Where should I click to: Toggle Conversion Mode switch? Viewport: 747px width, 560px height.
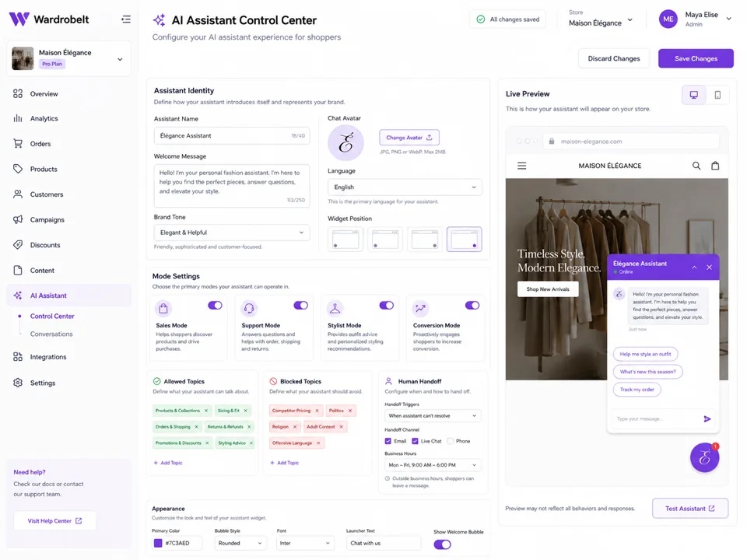(x=472, y=305)
